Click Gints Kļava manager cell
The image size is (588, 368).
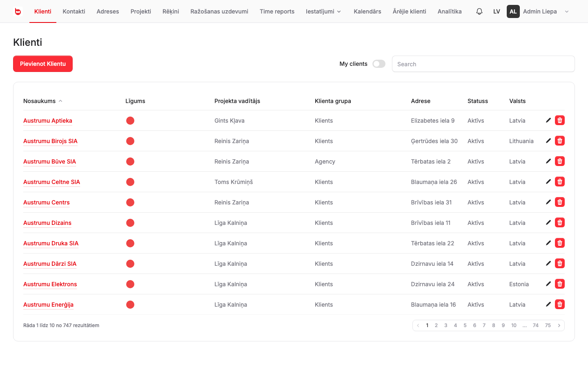(x=229, y=121)
